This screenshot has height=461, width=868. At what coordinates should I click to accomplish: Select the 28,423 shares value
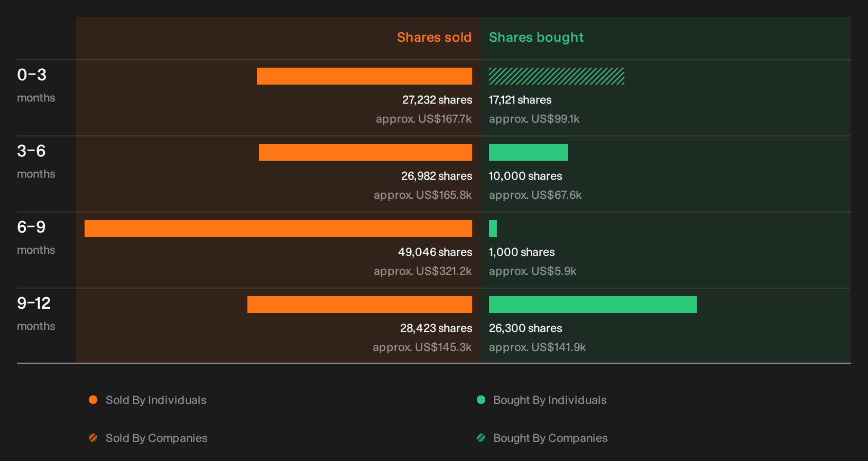point(436,328)
